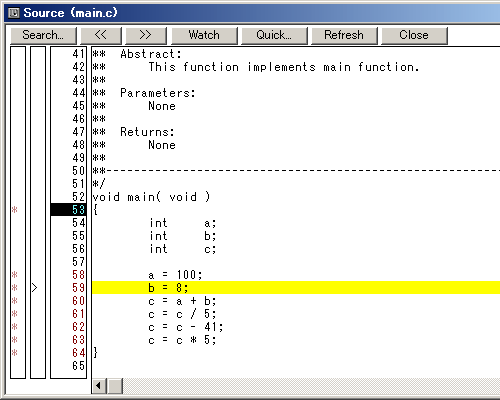Click breakpoint marker beside line 62
This screenshot has height=400, width=500.
tap(15, 327)
